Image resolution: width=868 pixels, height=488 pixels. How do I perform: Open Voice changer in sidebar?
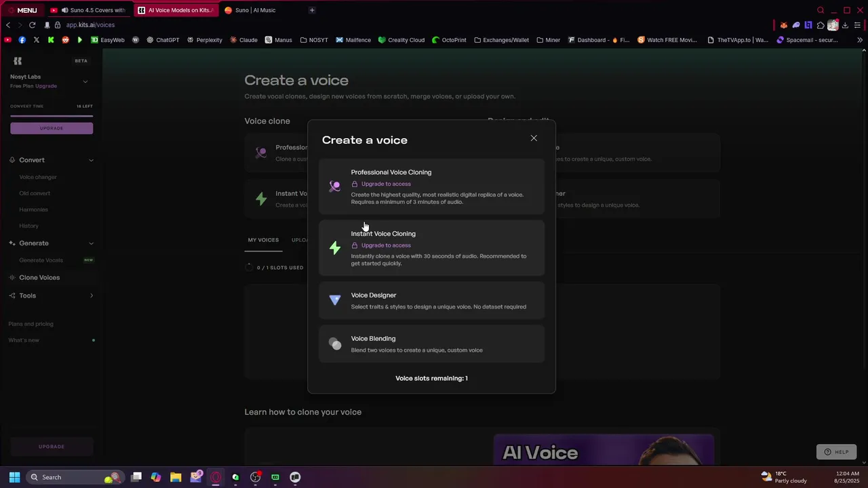(x=38, y=177)
